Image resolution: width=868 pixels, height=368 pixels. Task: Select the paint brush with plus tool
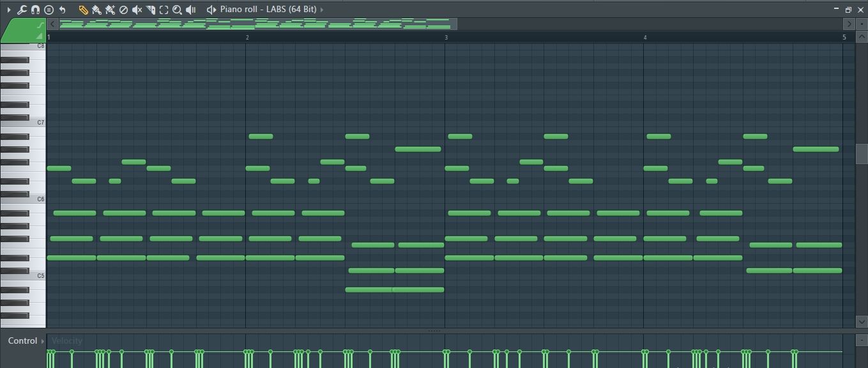click(110, 10)
